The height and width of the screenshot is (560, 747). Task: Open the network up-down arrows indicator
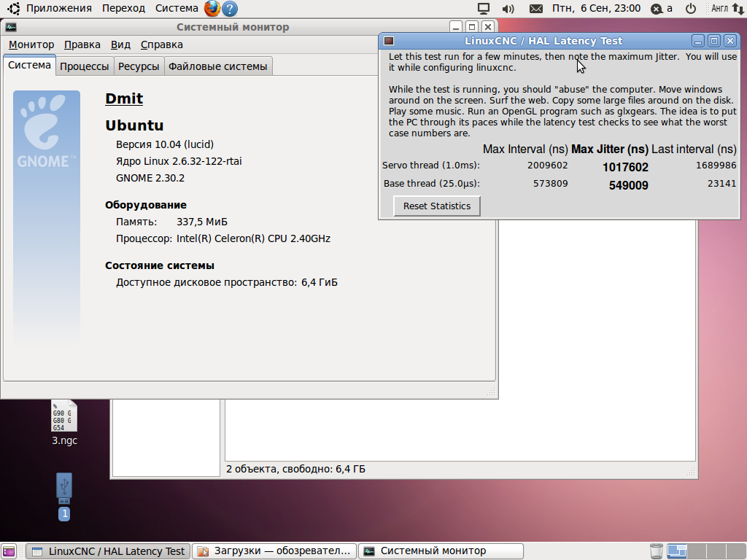(738, 9)
